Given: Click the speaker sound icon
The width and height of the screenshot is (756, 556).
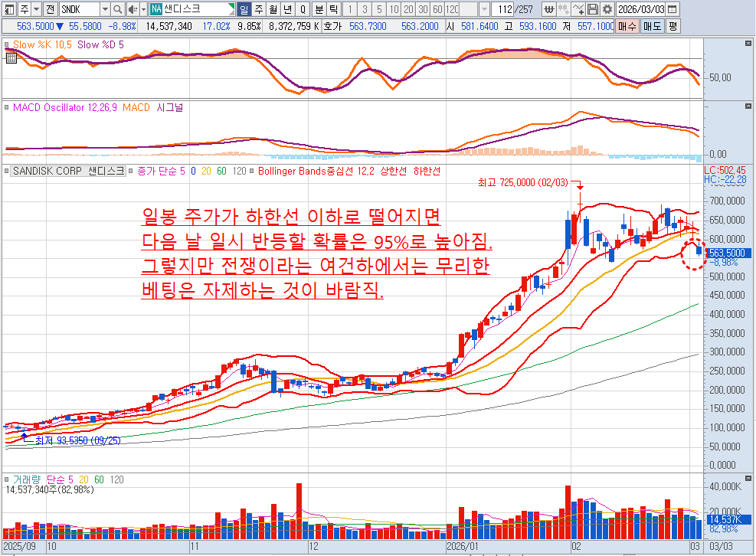Looking at the screenshot, I should point(133,9).
